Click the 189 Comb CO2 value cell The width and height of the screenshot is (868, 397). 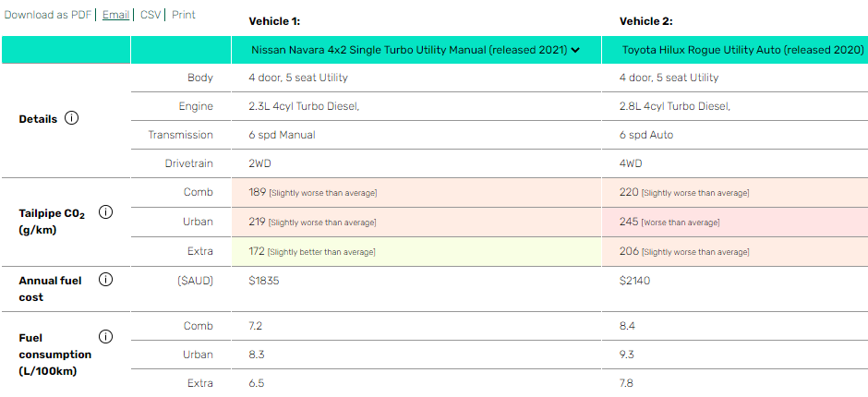[x=416, y=193]
